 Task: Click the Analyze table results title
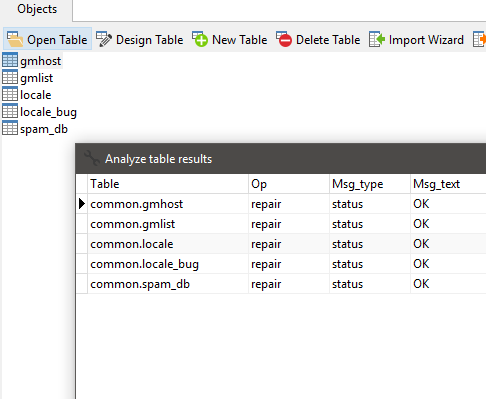158,159
